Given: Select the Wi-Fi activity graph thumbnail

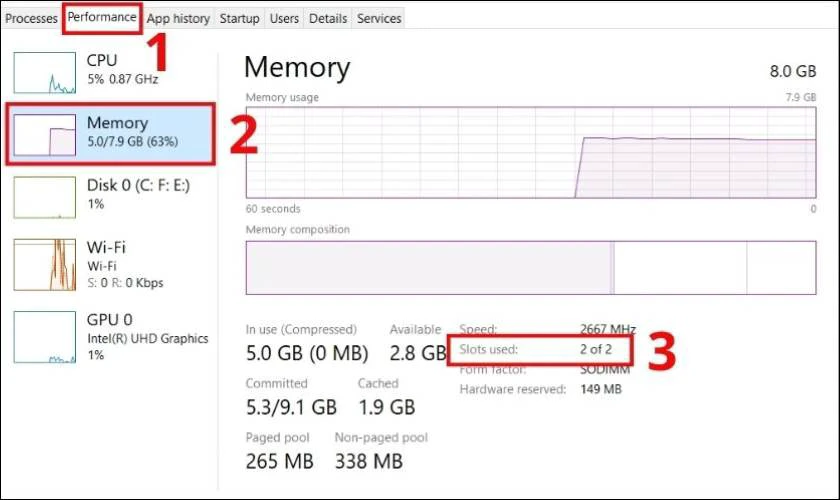Looking at the screenshot, I should [x=45, y=264].
